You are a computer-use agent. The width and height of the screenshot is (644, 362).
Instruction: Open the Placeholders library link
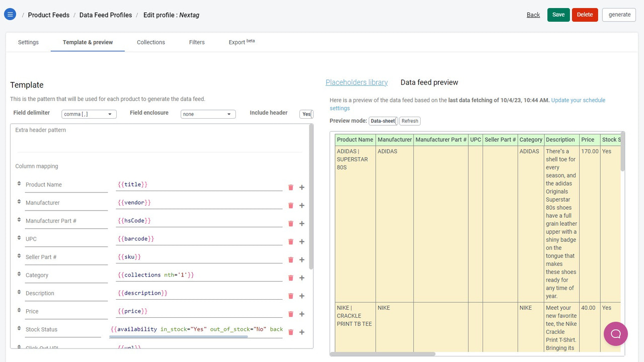tap(357, 82)
